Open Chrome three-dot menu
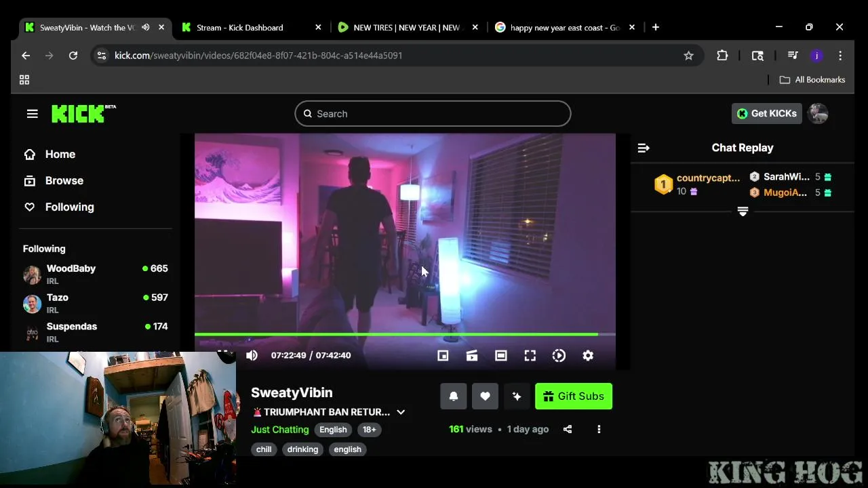The image size is (868, 488). pyautogui.click(x=840, y=56)
